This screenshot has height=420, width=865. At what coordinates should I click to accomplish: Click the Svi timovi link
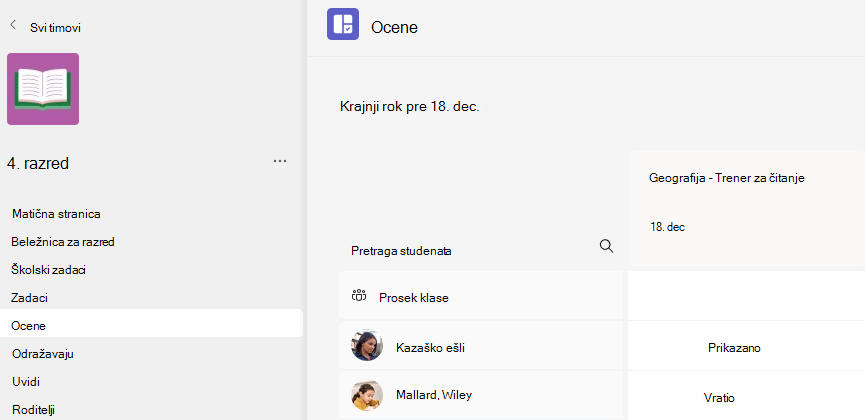tap(56, 28)
